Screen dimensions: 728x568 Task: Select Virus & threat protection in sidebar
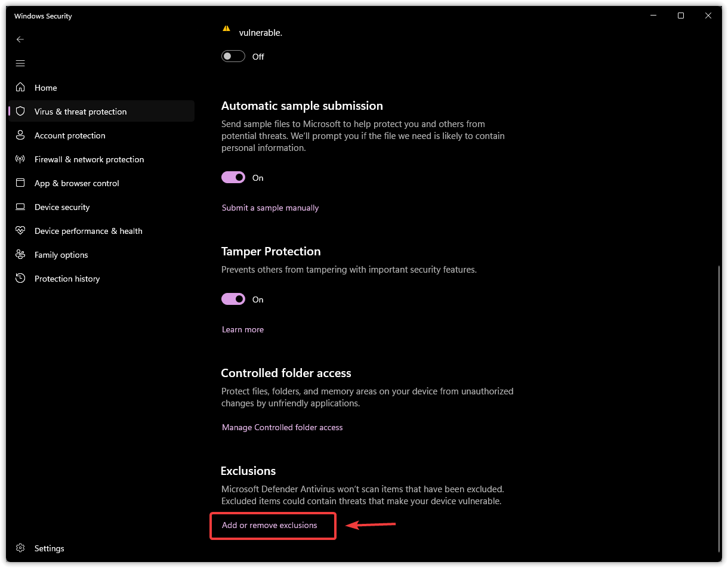81,111
